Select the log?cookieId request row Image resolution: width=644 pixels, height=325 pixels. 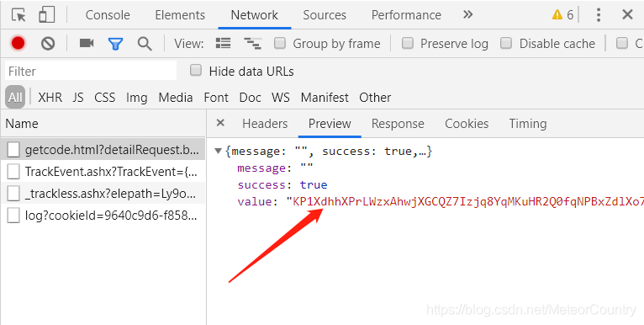point(103,216)
